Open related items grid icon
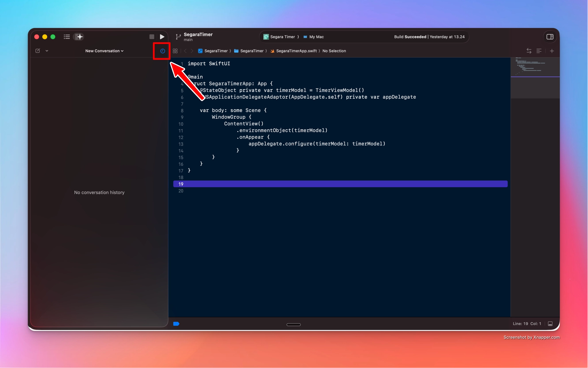 [175, 51]
